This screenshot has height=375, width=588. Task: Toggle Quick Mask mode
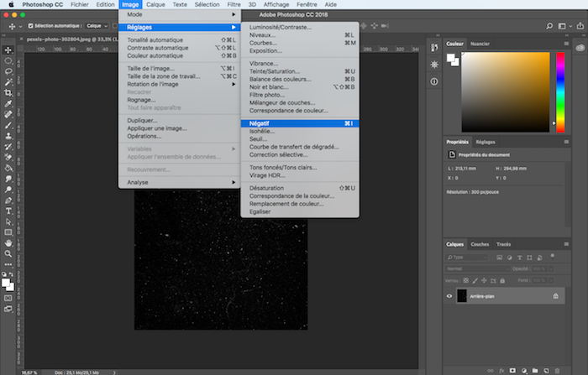coord(8,298)
